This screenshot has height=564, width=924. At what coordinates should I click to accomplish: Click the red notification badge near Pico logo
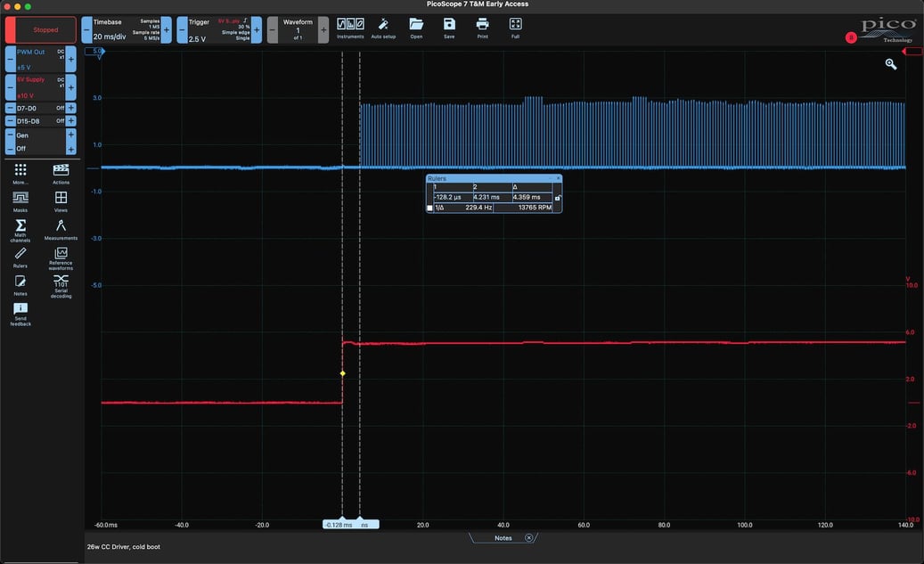[x=850, y=37]
